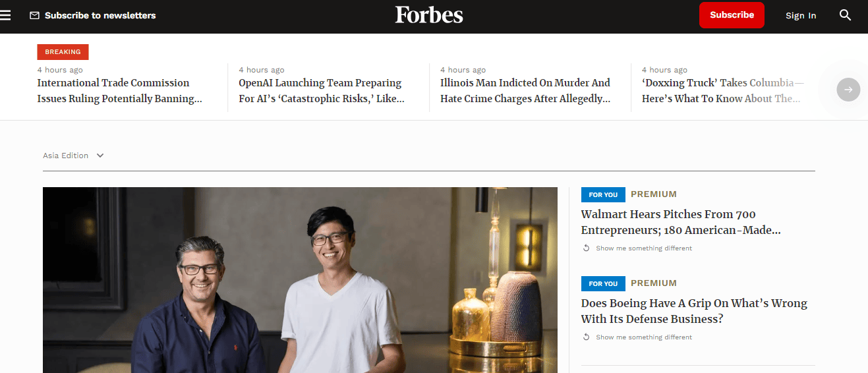This screenshot has width=868, height=373.
Task: Click the Sign In link
Action: point(801,16)
